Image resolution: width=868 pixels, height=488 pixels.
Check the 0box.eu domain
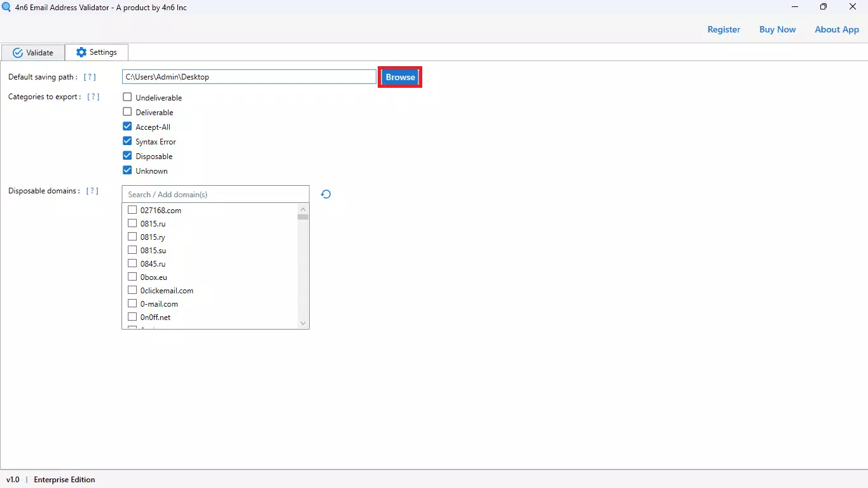(132, 277)
